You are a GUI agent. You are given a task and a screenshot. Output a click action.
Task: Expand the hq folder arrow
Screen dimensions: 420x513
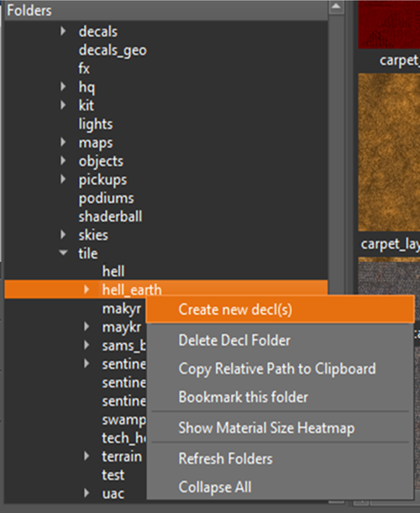tap(63, 87)
